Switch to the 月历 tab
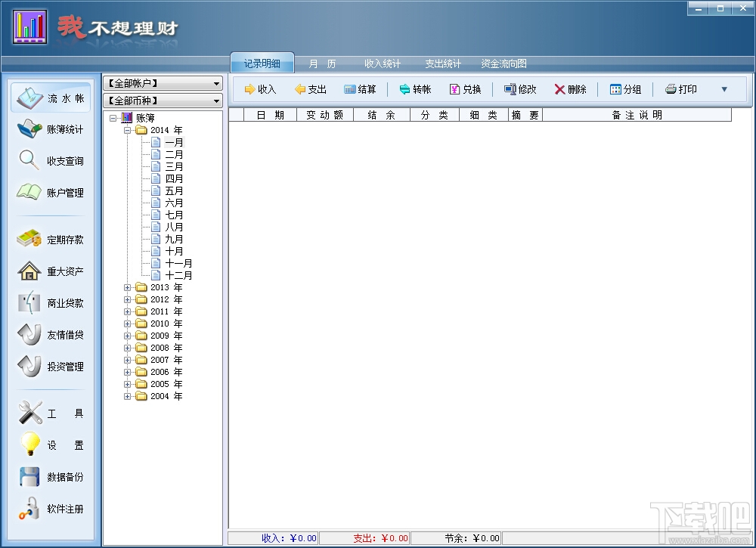Viewport: 756px width, 548px height. [322, 63]
